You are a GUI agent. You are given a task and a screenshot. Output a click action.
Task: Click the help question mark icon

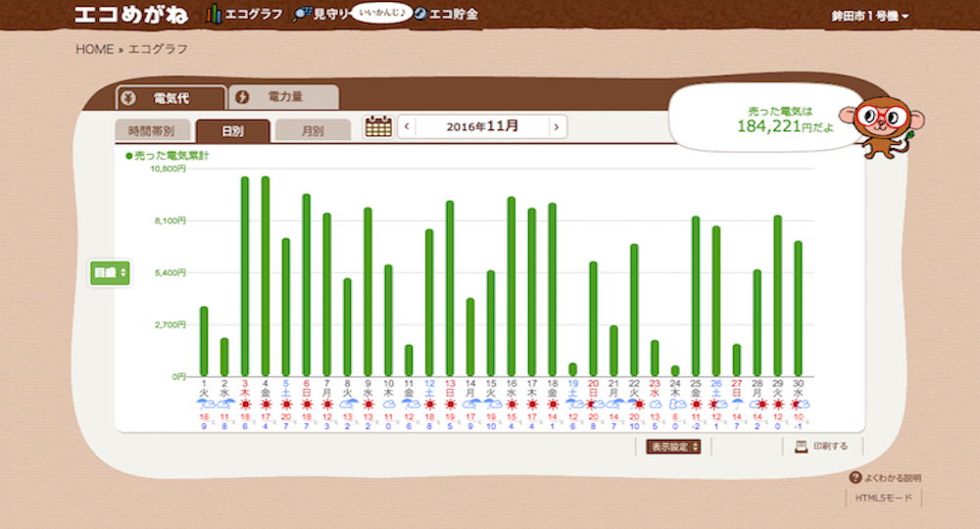pyautogui.click(x=855, y=478)
